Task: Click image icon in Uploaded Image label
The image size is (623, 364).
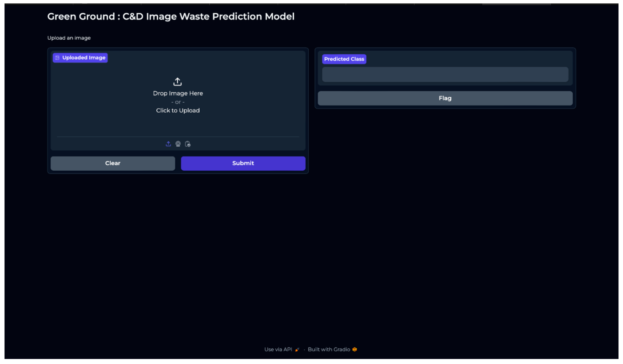Action: click(x=57, y=58)
